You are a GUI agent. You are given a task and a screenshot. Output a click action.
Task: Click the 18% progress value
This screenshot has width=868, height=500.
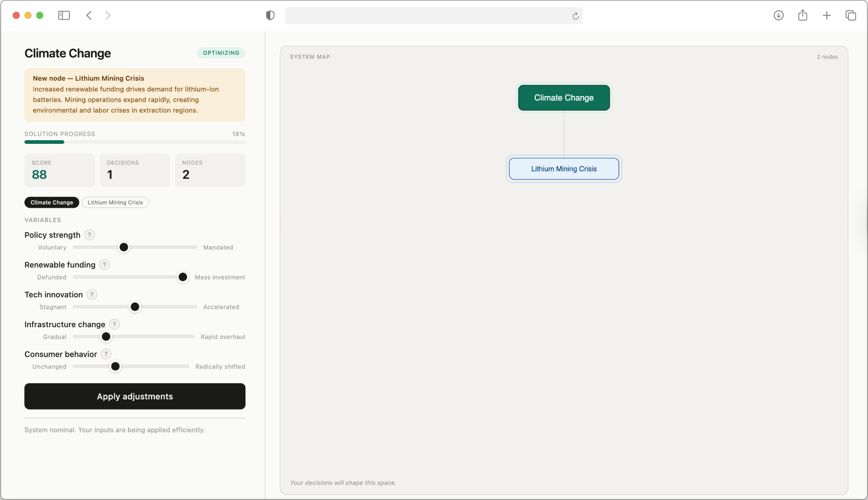pyautogui.click(x=239, y=134)
